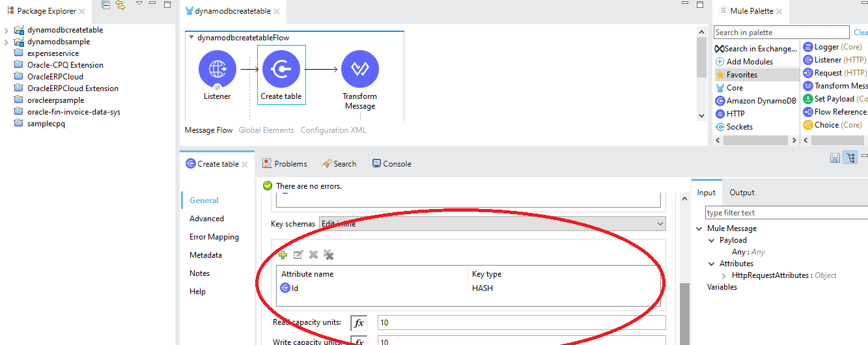Select the samplecpq project folder
Screen dimensions: 868x345
(x=39, y=124)
